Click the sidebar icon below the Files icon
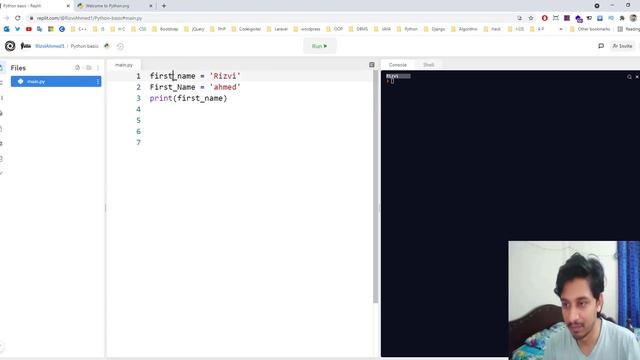This screenshot has height=360, width=640. (2, 83)
